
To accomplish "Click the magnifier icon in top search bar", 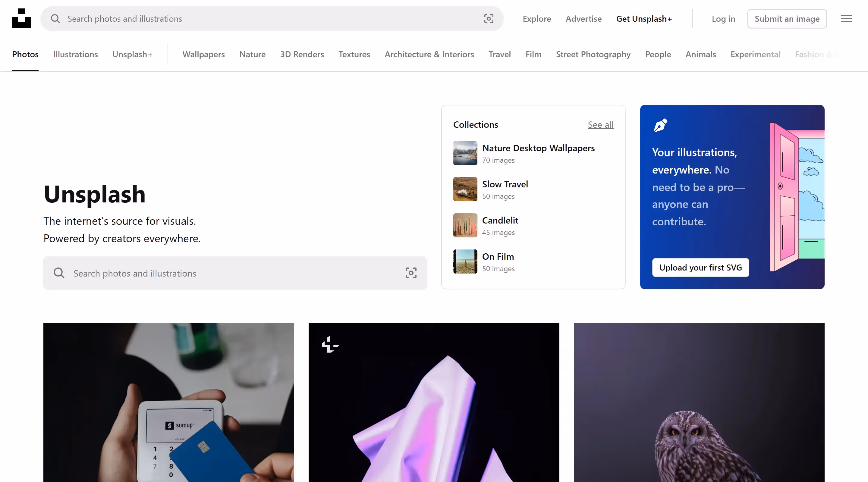I will point(55,19).
